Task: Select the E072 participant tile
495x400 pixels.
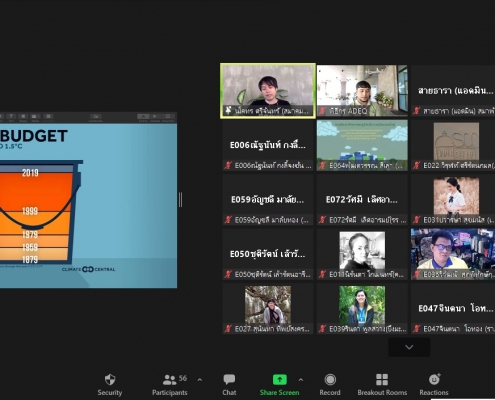Action: click(x=362, y=199)
